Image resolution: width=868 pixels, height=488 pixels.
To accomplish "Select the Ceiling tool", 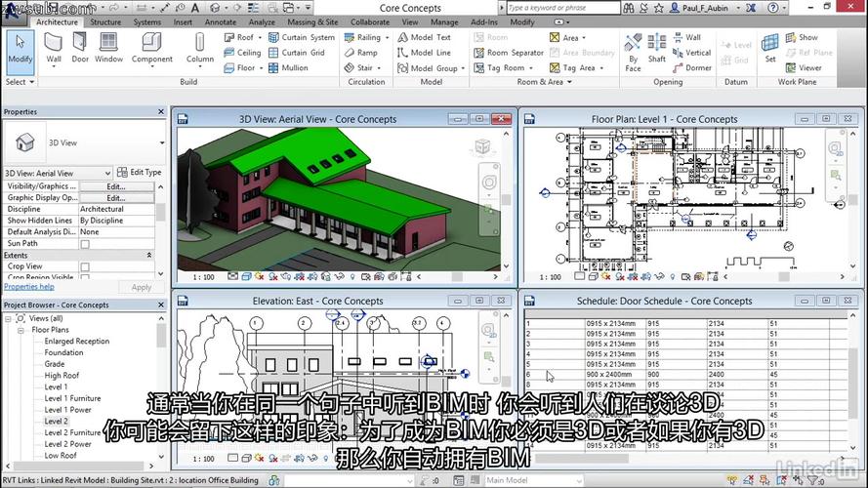I will tap(242, 53).
